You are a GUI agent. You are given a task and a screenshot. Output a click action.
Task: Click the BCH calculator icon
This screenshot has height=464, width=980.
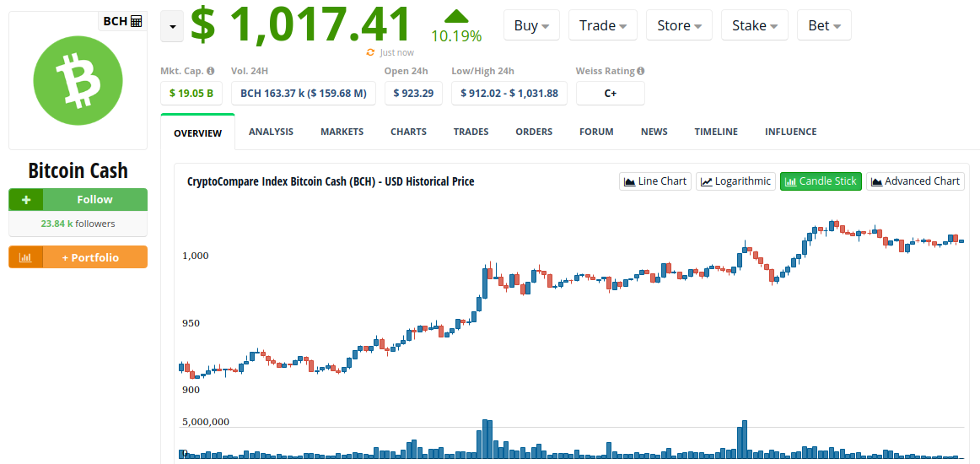137,21
